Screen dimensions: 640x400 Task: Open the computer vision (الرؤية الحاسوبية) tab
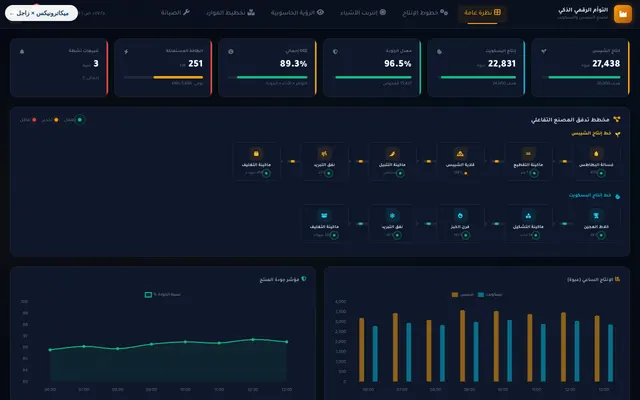pos(297,13)
